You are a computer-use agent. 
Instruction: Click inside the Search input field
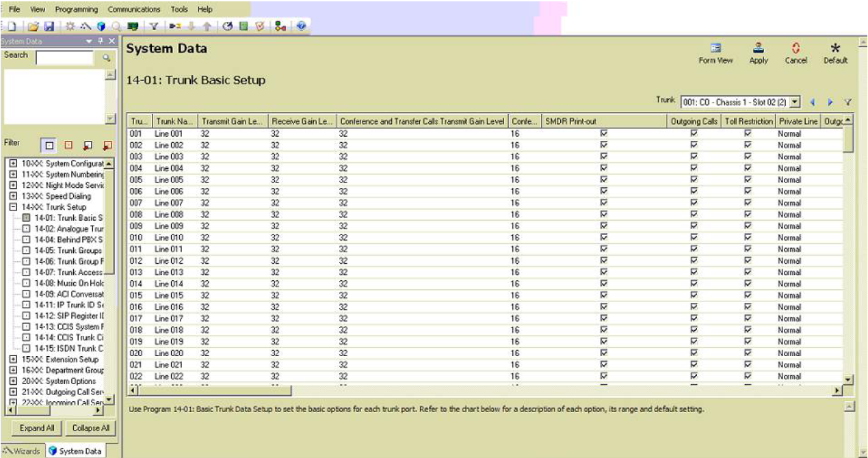tap(64, 58)
